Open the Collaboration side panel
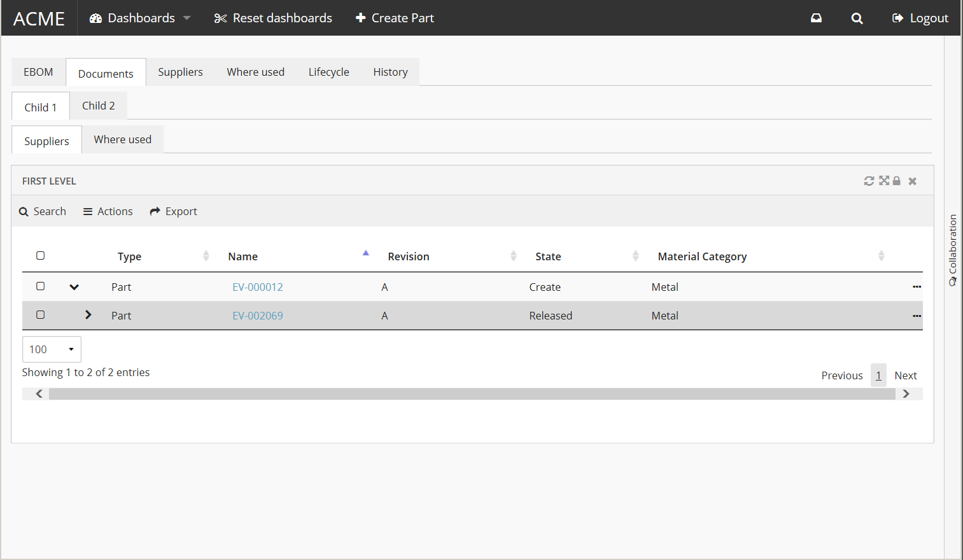Screen dimensions: 963x560 coord(953,249)
